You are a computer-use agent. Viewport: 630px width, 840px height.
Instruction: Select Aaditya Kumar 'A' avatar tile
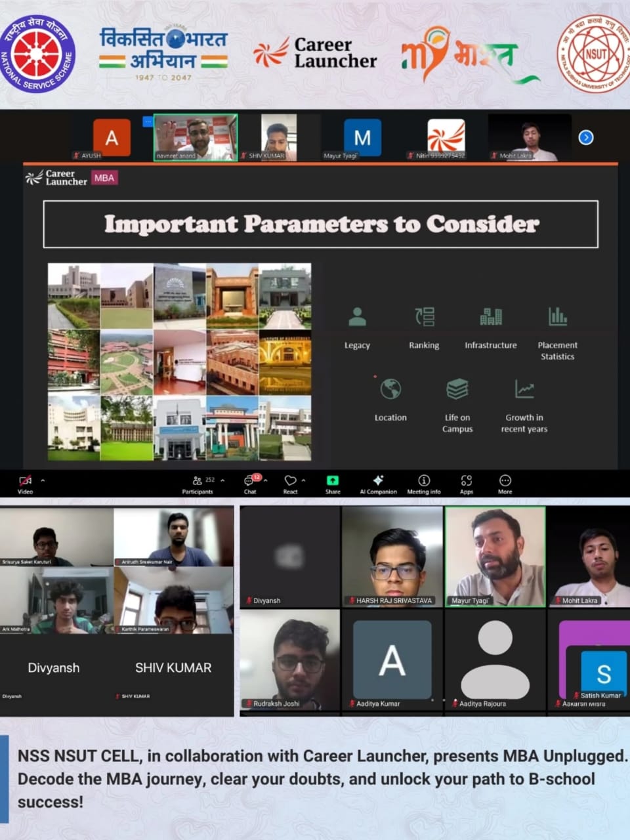(392, 660)
